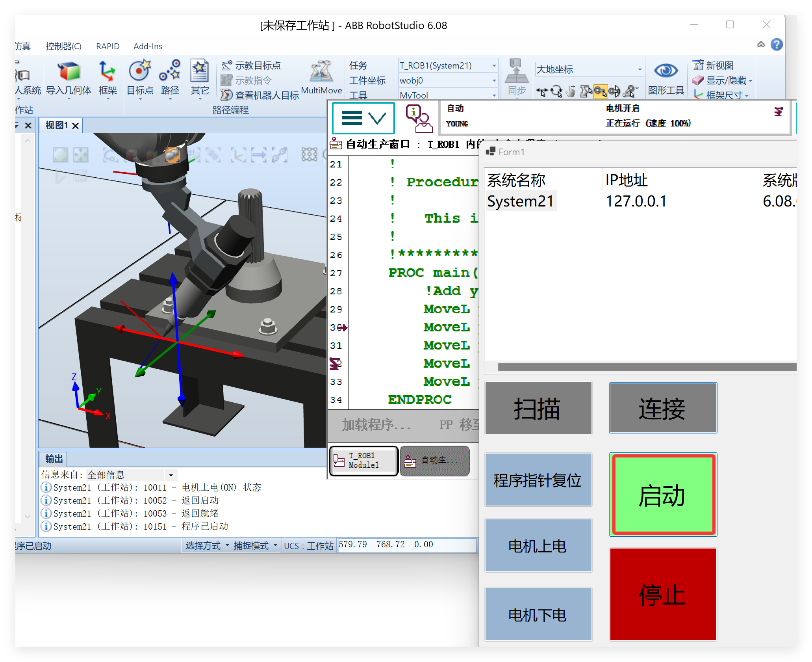Viewport: 812px width, 662px height.
Task: Click Reset Program Pointer (程序指针复位) button
Action: [538, 480]
